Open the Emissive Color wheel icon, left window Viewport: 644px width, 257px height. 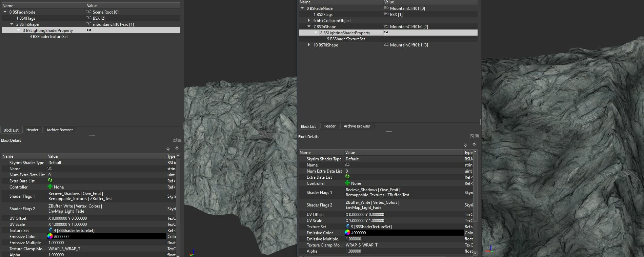(x=50, y=236)
